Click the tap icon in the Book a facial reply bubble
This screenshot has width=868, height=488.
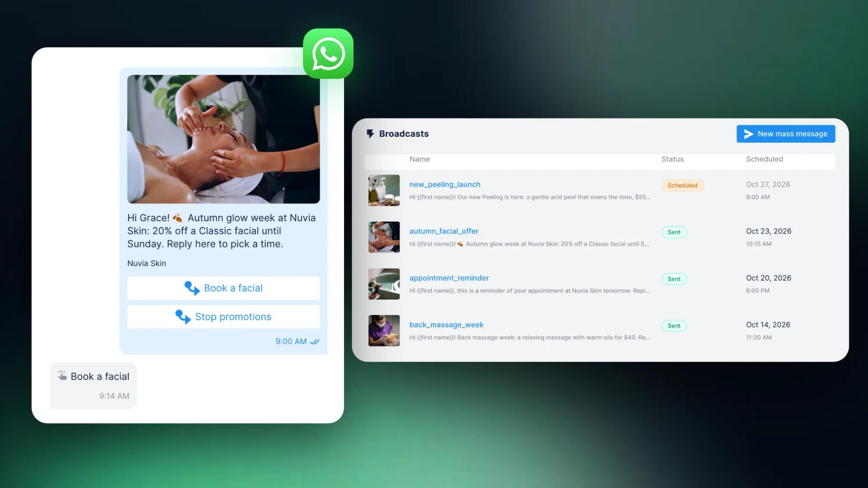pos(62,375)
